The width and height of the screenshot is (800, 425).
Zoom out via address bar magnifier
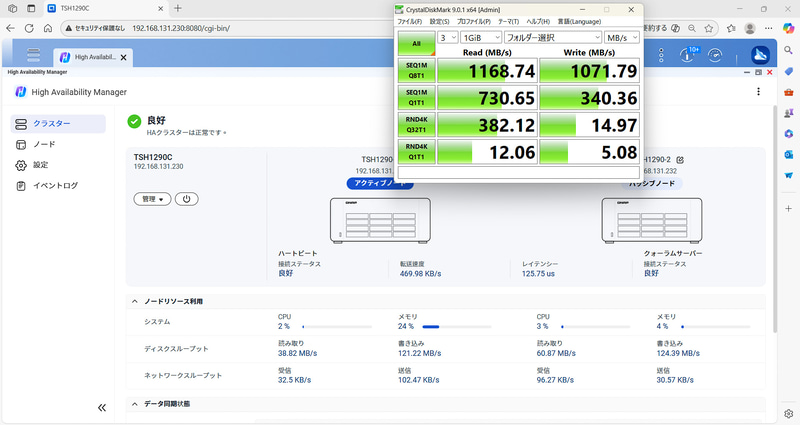tap(692, 28)
